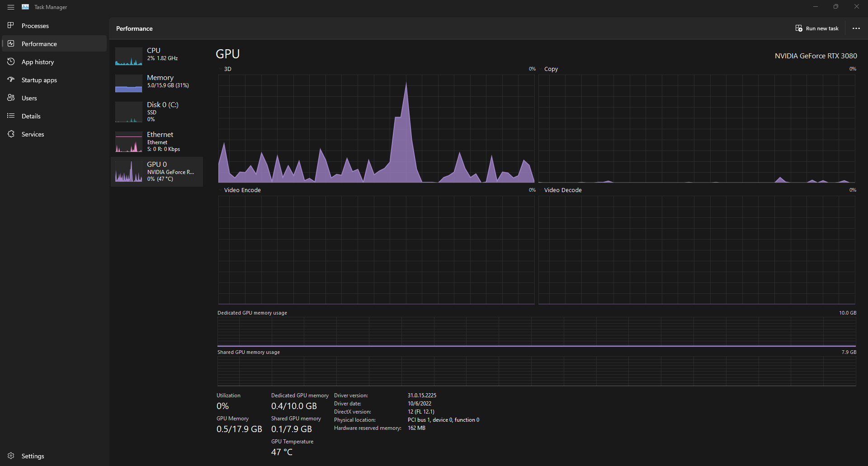The width and height of the screenshot is (868, 466).
Task: Click the Utilization 0% value
Action: (222, 406)
